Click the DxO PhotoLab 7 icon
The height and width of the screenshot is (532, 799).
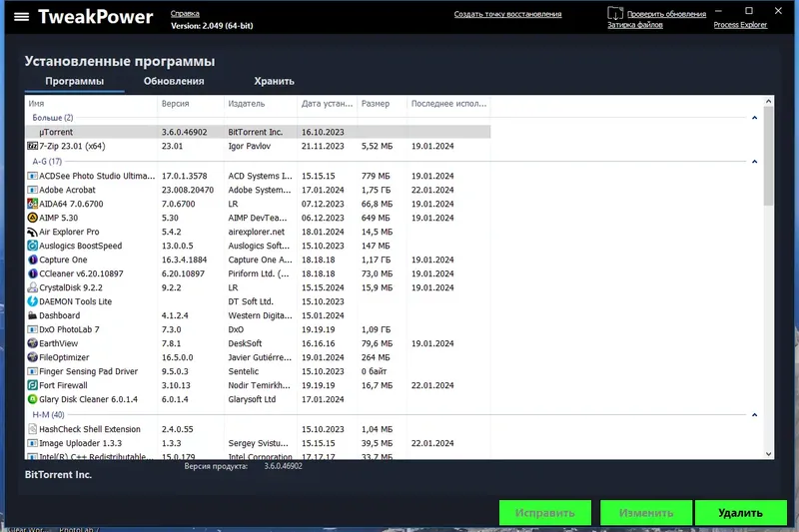[x=32, y=329]
